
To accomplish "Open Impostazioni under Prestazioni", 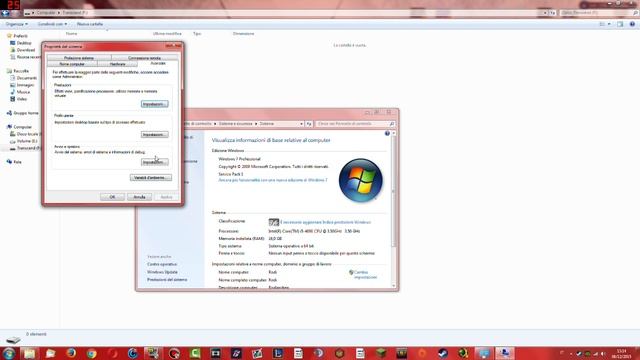I will [x=154, y=104].
